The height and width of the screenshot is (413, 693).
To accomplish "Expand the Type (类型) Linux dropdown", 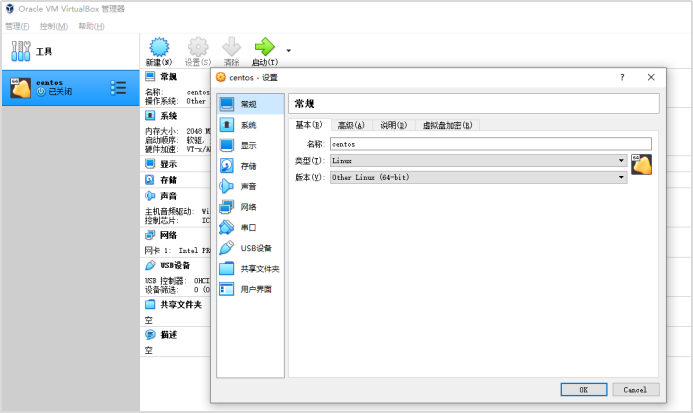I will coord(478,161).
